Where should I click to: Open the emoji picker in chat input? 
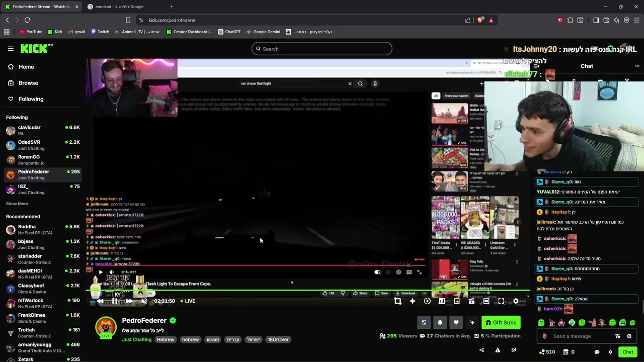click(x=629, y=336)
